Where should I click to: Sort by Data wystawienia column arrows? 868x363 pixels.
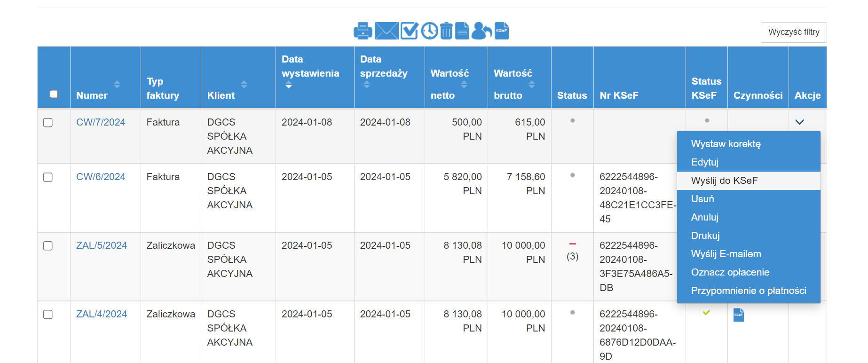tap(289, 85)
